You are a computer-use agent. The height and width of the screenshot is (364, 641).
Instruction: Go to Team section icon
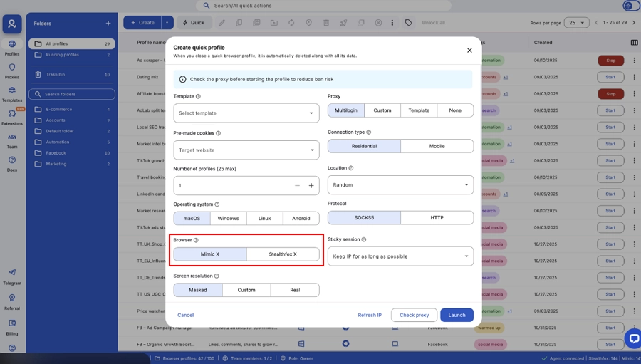tap(12, 140)
